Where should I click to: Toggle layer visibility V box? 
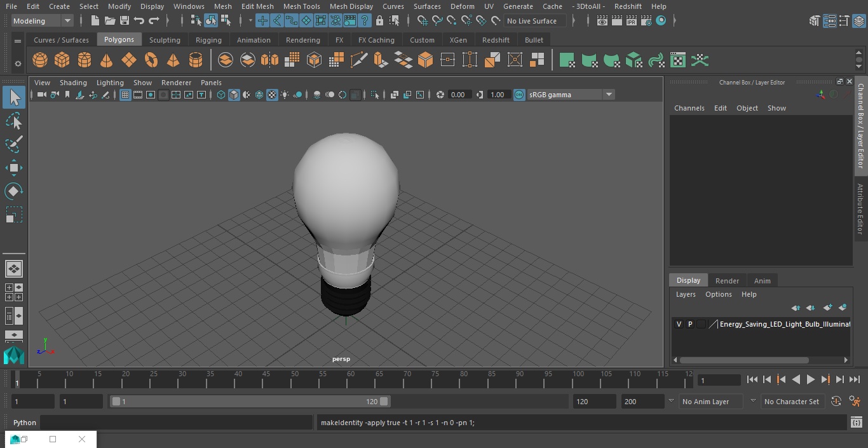679,324
